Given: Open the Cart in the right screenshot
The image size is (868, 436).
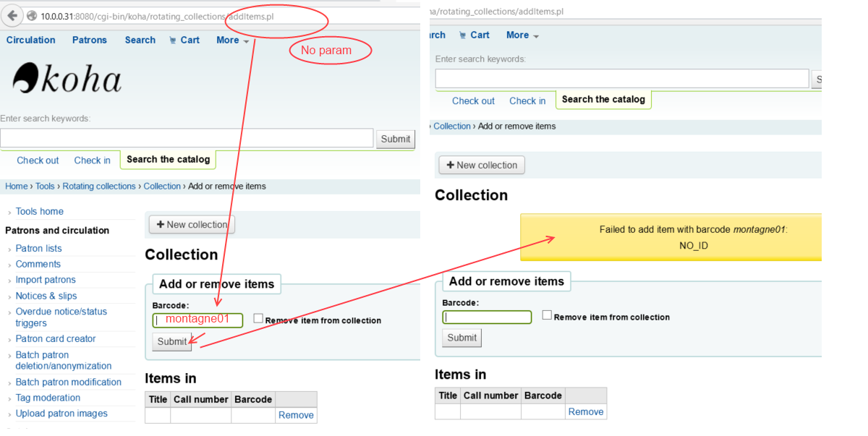Looking at the screenshot, I should click(x=474, y=35).
